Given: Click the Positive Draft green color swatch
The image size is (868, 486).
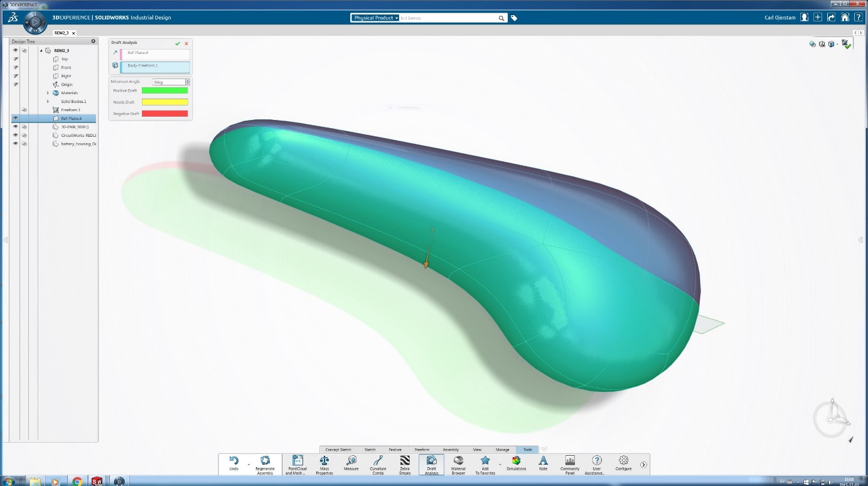Looking at the screenshot, I should (x=165, y=90).
